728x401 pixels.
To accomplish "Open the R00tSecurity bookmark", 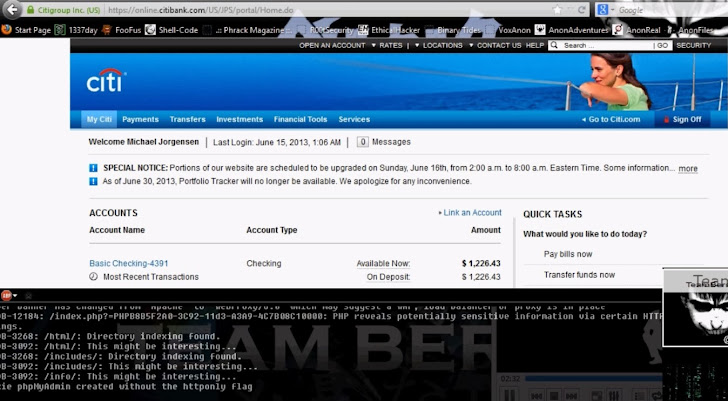I will click(327, 30).
